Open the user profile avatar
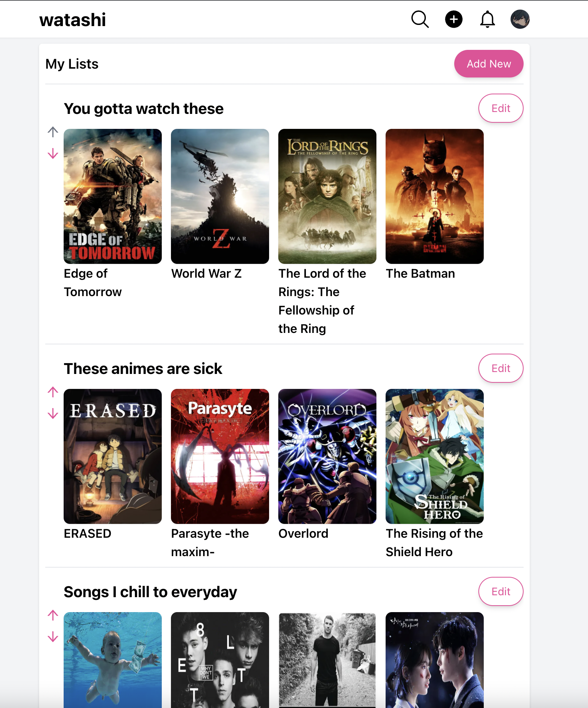 [x=520, y=19]
